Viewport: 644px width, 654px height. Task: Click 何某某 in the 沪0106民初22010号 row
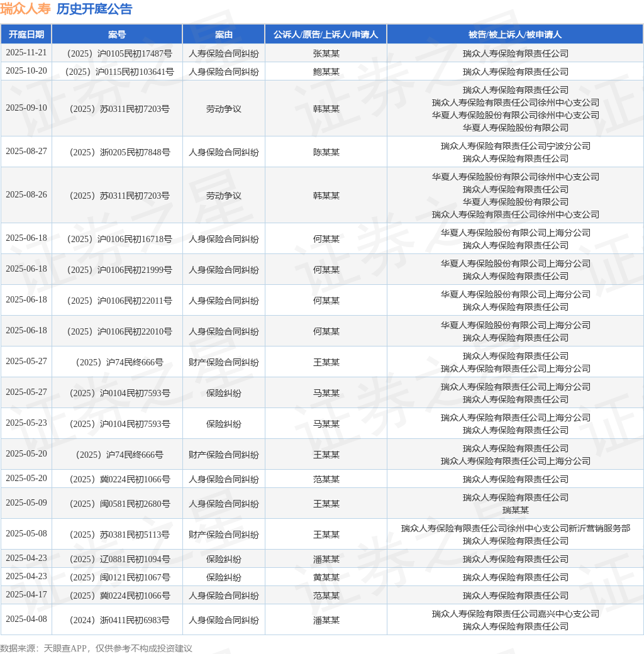point(326,331)
